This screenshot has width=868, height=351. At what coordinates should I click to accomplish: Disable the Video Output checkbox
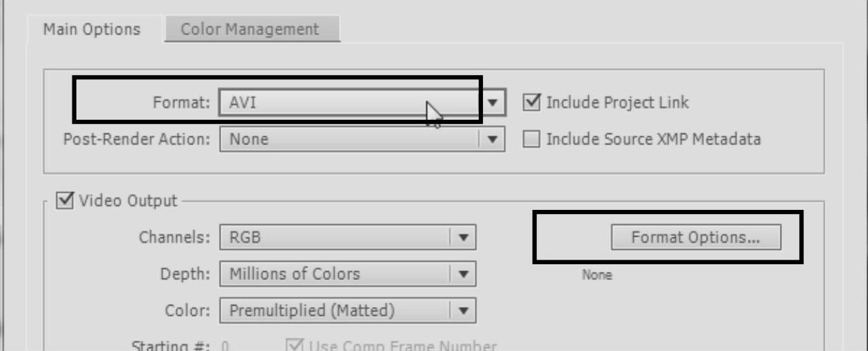click(x=66, y=201)
